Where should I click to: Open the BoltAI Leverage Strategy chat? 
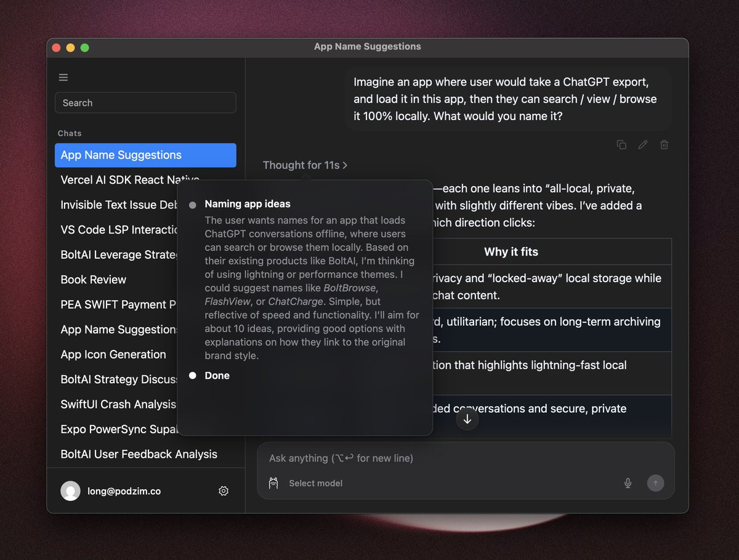coord(118,254)
